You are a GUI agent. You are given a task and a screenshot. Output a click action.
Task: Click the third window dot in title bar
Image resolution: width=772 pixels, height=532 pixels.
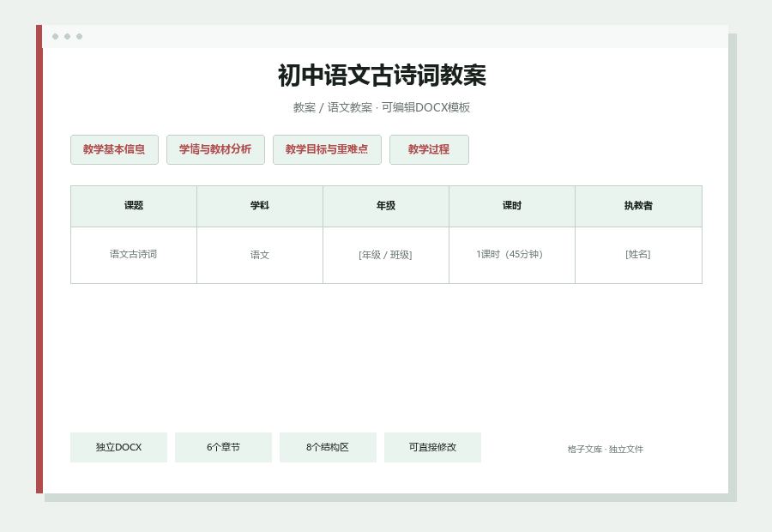coord(79,36)
